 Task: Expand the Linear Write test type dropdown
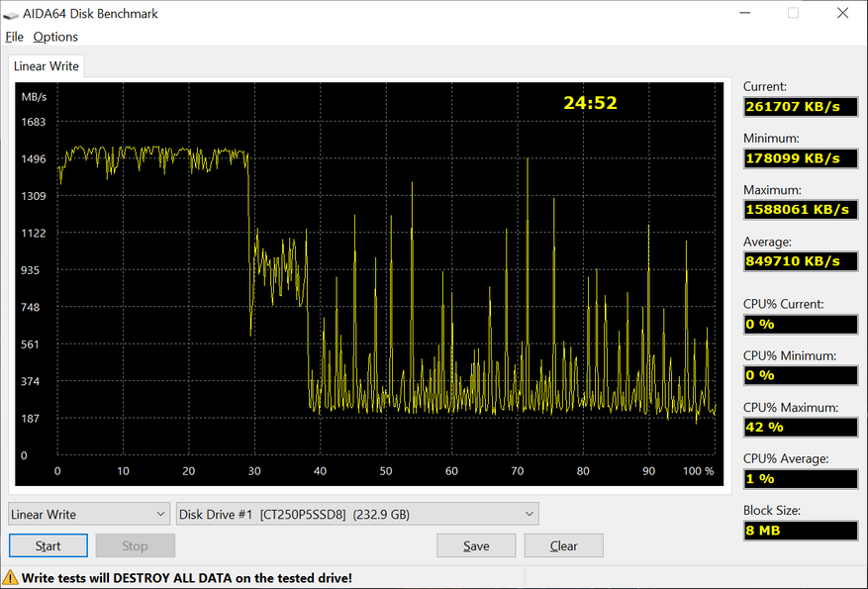click(89, 514)
